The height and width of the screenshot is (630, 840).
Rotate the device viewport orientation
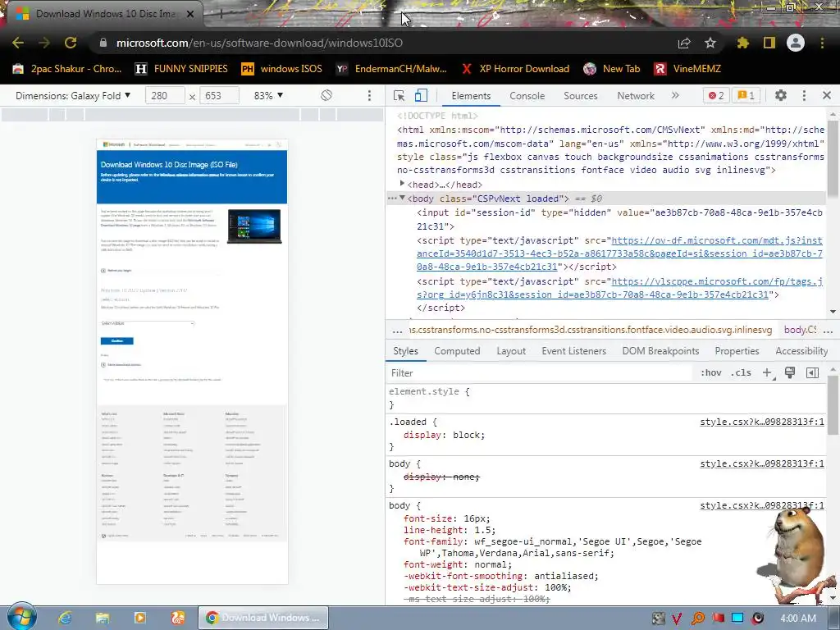326,95
